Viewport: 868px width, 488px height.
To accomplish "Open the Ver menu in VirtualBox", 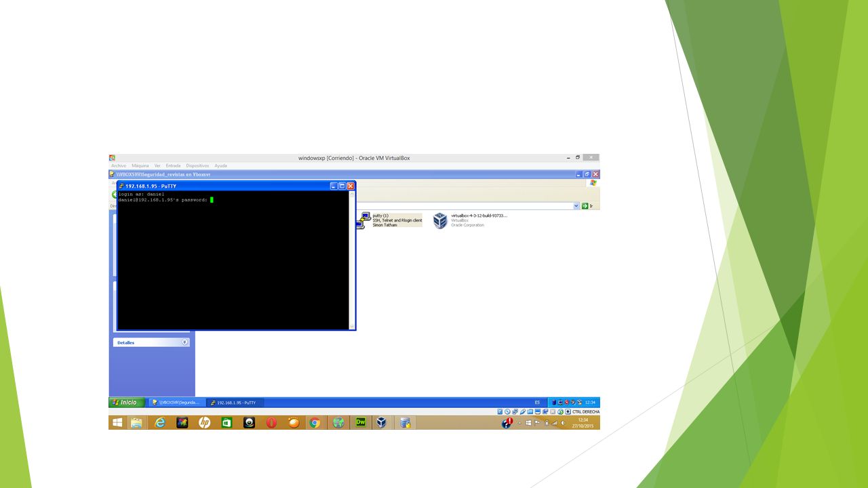I will (x=157, y=165).
